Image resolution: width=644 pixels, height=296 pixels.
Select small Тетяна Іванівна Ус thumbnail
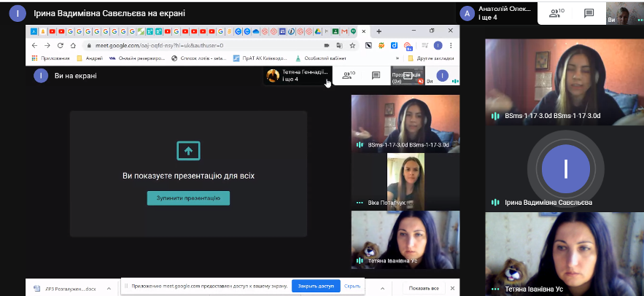pos(406,240)
